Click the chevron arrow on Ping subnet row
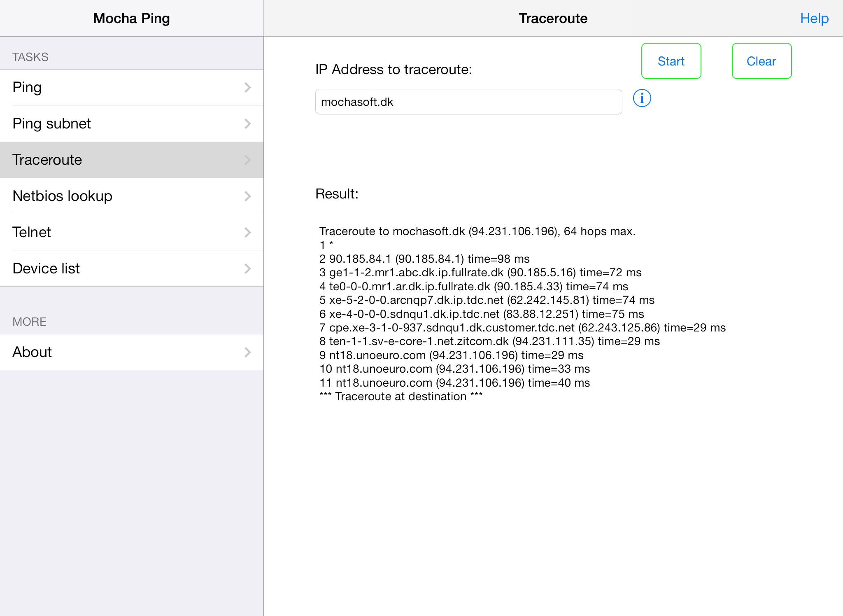 247,124
